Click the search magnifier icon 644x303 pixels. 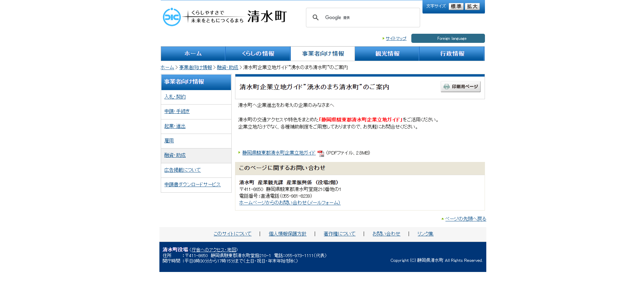[315, 18]
